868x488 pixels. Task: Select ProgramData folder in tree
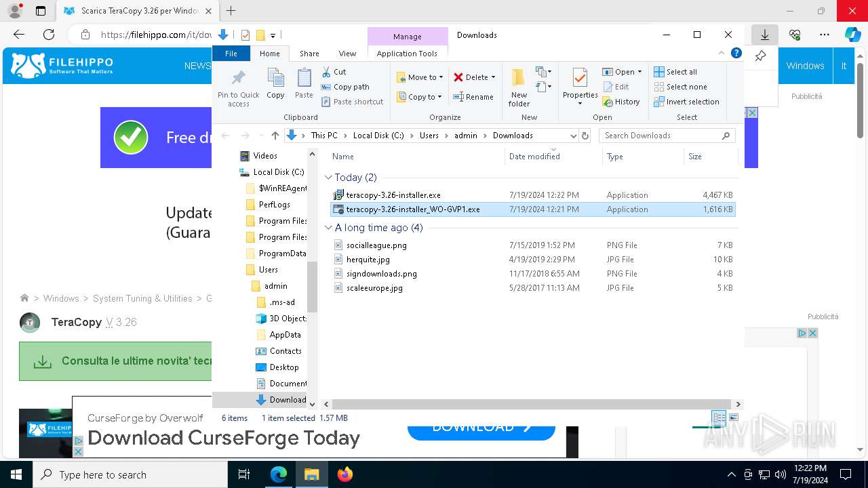(x=282, y=253)
